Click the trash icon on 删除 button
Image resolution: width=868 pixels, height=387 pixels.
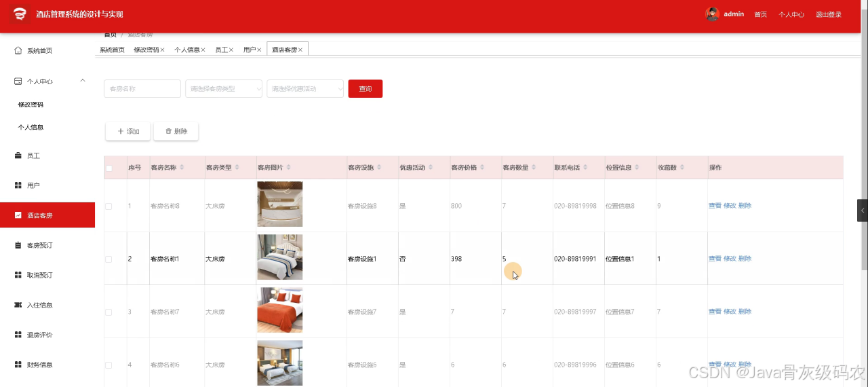pos(169,132)
